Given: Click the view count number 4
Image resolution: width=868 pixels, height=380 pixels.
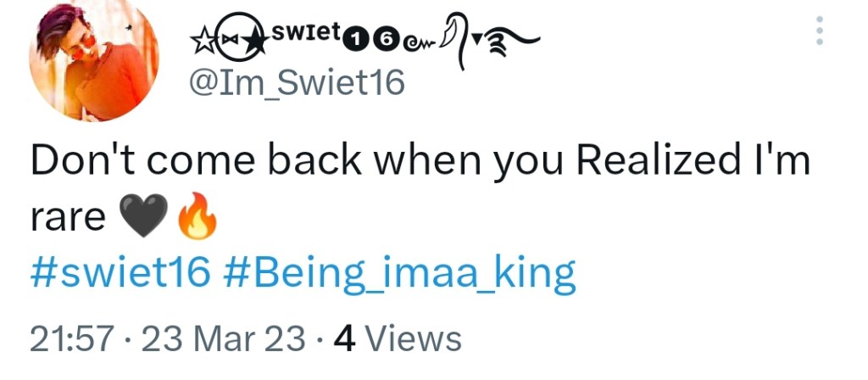Looking at the screenshot, I should 344,339.
